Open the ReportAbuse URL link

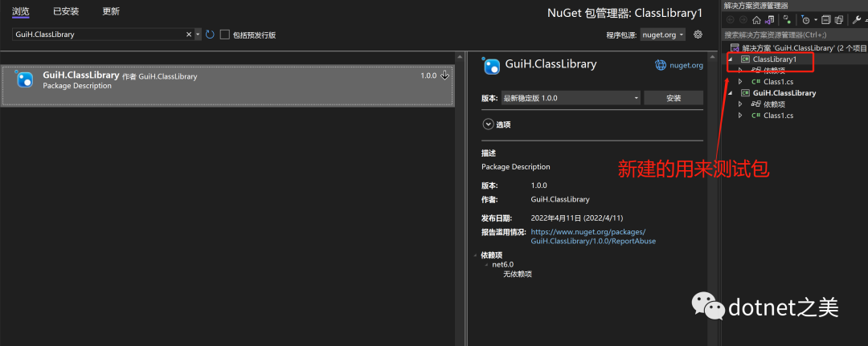pyautogui.click(x=593, y=237)
